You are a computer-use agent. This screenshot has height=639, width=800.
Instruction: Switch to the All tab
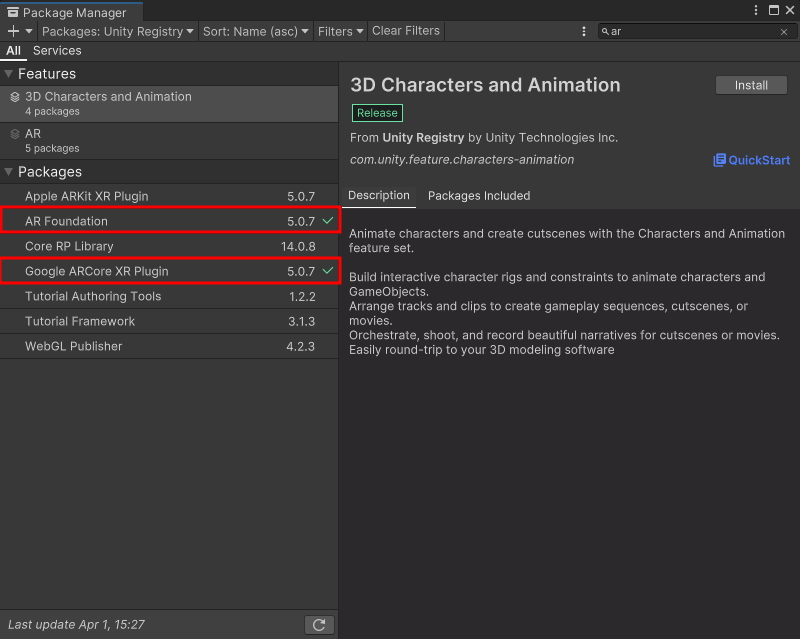pyautogui.click(x=13, y=51)
